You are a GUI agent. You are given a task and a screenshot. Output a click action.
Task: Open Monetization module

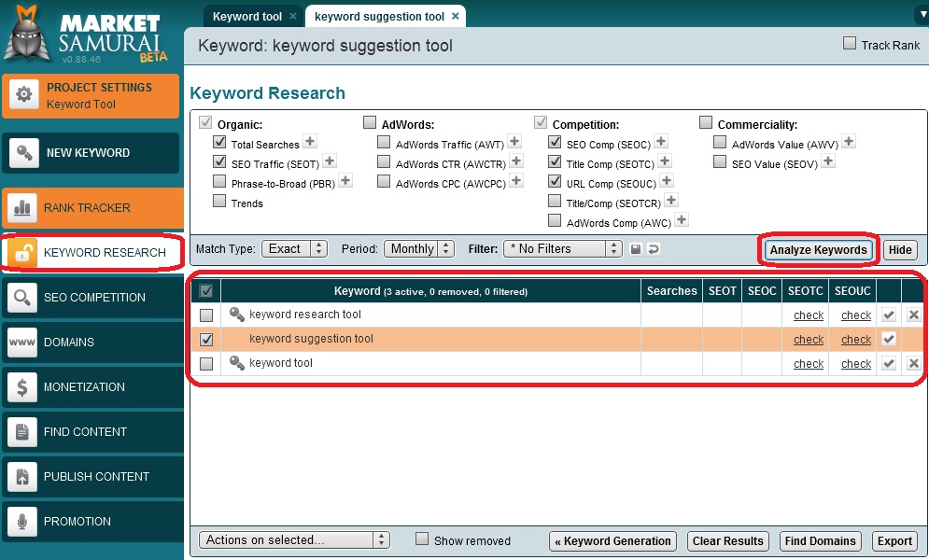pos(93,387)
